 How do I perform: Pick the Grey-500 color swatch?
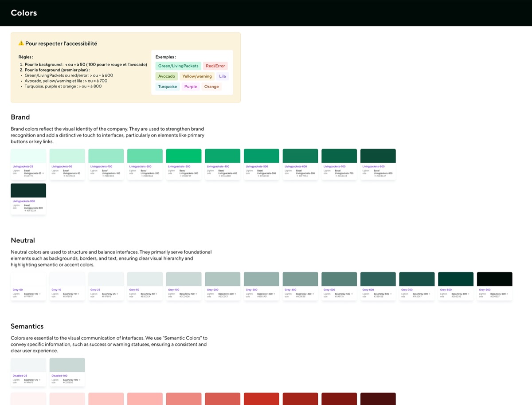click(x=339, y=279)
